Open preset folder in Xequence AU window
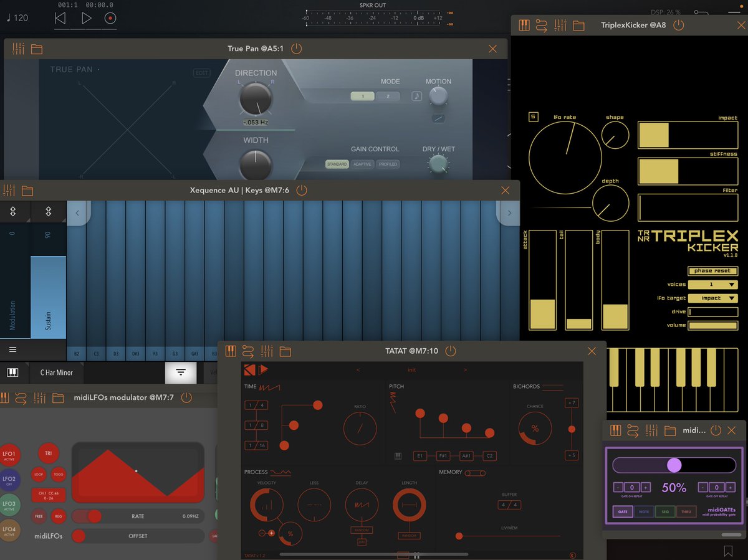 (27, 191)
